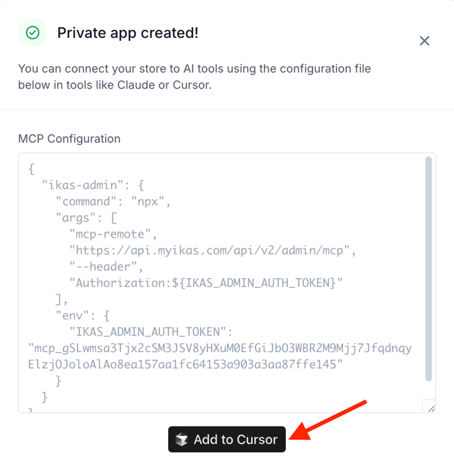The image size is (454, 476).
Task: Place cursor on the "ikas-admin" line
Action: coord(93,185)
